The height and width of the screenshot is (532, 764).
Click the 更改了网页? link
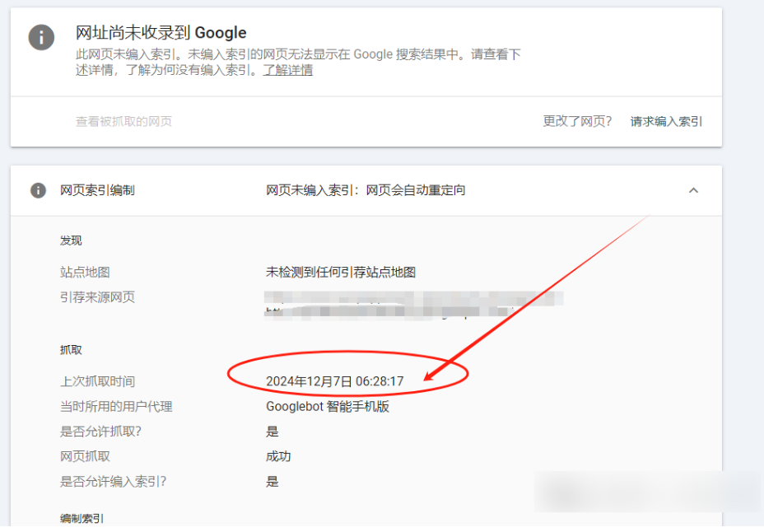tap(577, 121)
